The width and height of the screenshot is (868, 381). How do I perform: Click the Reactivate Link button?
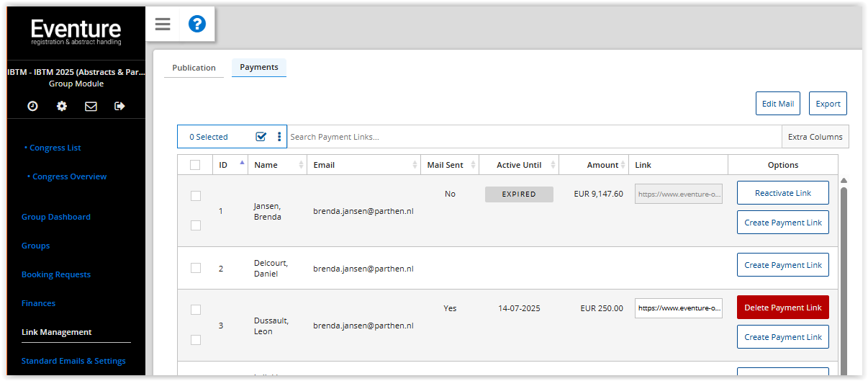tap(783, 193)
